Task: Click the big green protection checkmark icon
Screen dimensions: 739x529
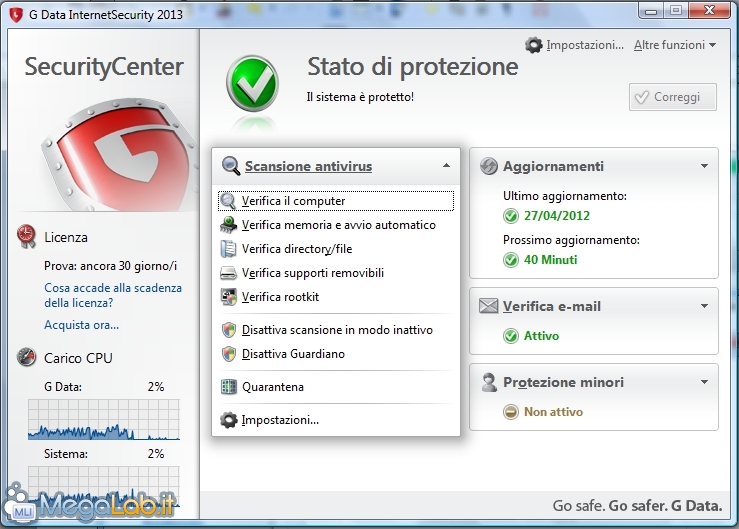Action: pos(252,84)
